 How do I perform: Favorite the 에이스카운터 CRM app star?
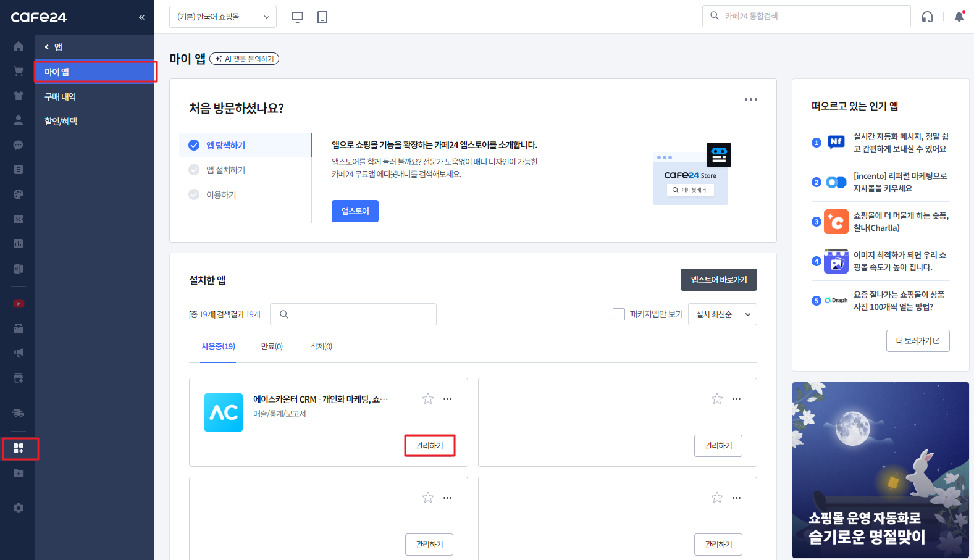[427, 399]
